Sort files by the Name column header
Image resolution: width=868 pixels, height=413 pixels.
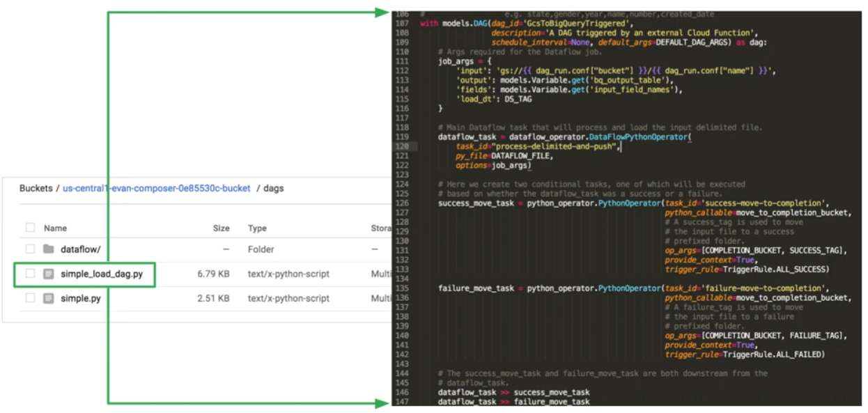(54, 228)
